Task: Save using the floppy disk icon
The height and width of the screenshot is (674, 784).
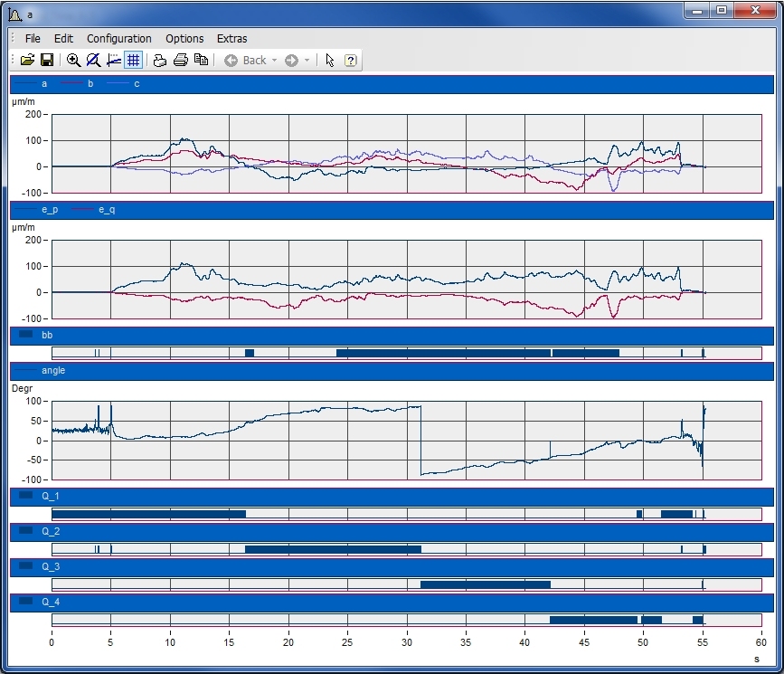Action: [47, 61]
